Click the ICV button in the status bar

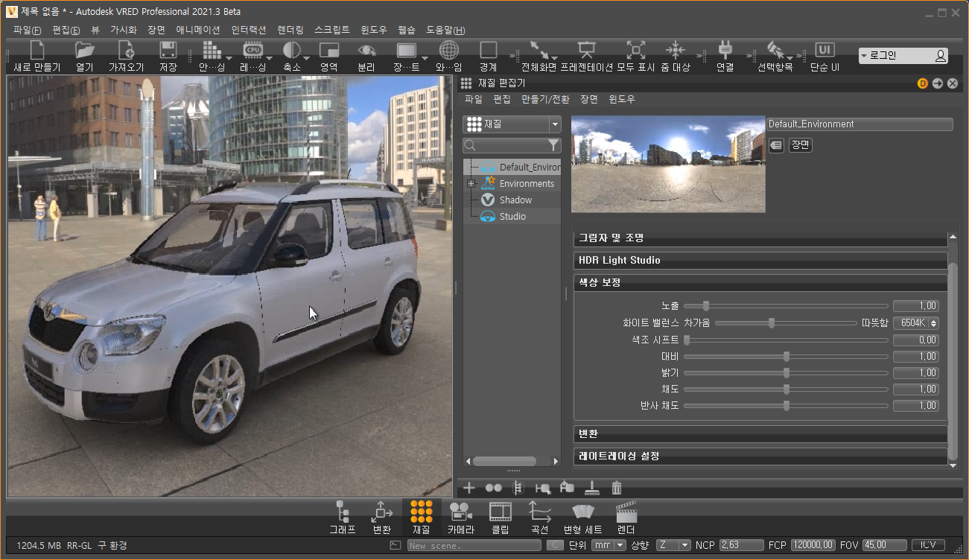point(927,546)
